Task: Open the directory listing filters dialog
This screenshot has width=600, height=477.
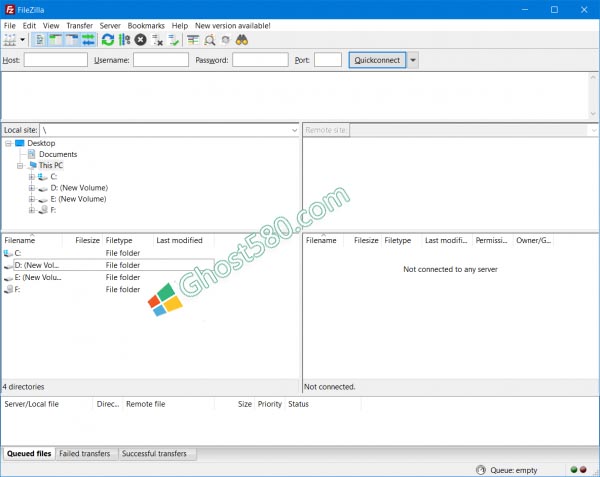Action: (193, 40)
